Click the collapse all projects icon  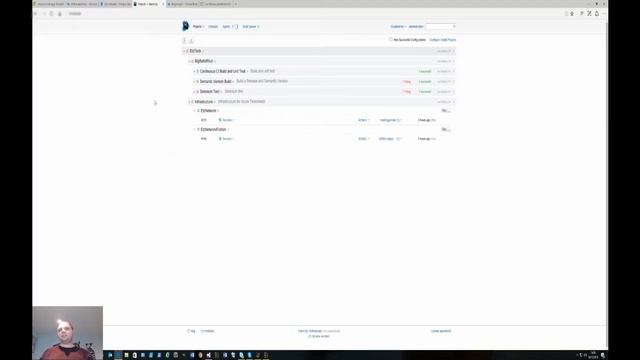click(x=191, y=40)
